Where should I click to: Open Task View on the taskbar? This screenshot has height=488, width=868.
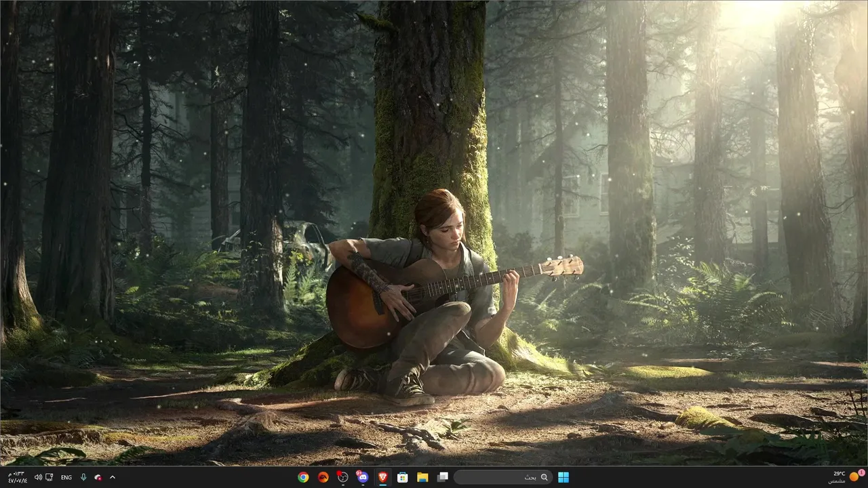442,477
